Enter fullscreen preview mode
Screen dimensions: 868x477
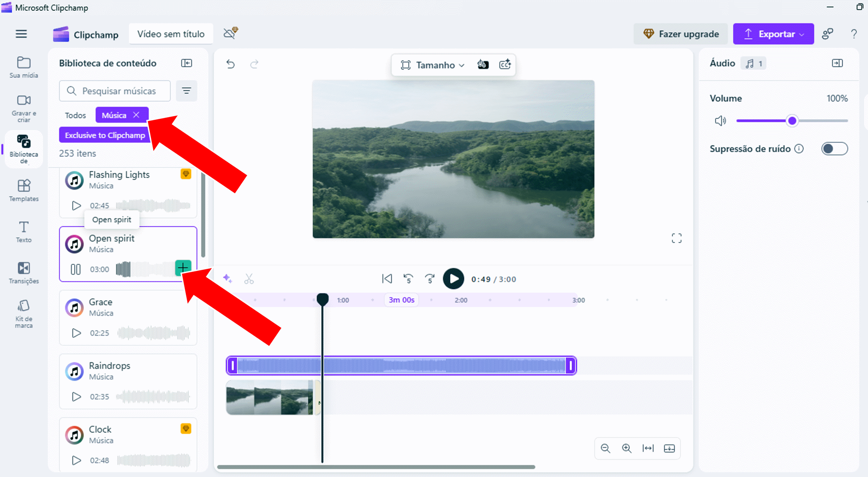676,238
